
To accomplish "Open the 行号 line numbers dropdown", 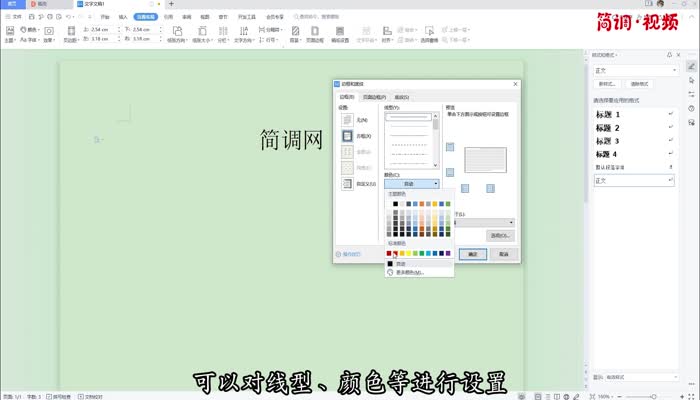I will tap(268, 40).
